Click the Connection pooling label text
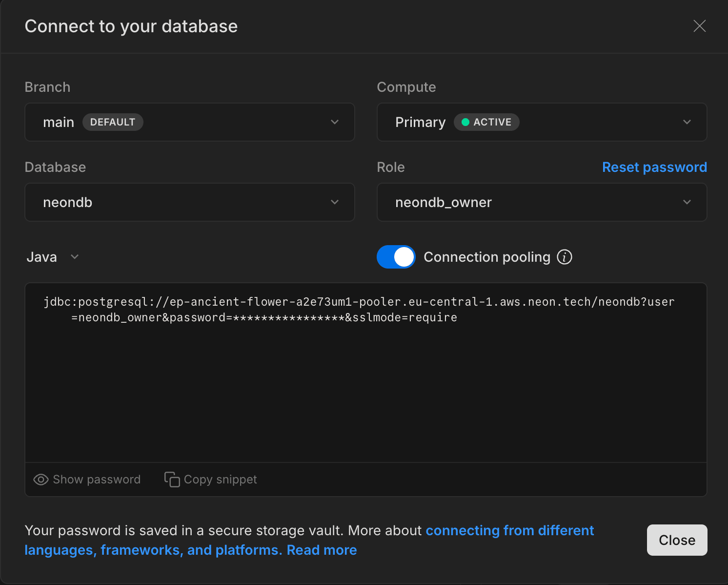Screen dimensions: 728x585 (486, 257)
